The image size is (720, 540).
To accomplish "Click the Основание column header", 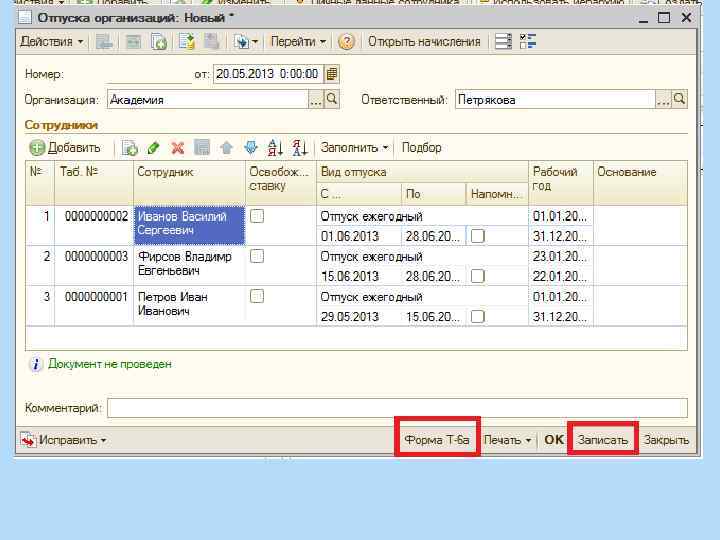I will [x=641, y=183].
